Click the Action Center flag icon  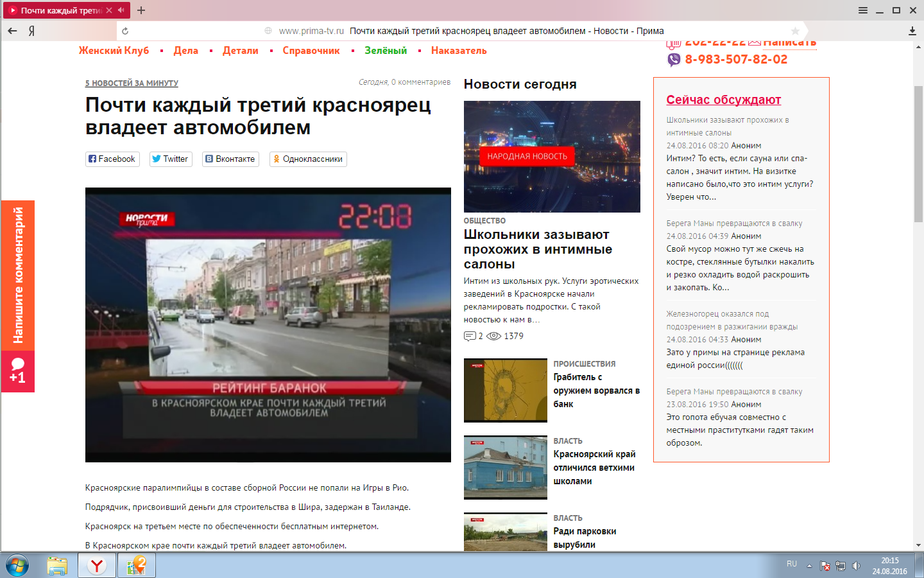point(825,566)
